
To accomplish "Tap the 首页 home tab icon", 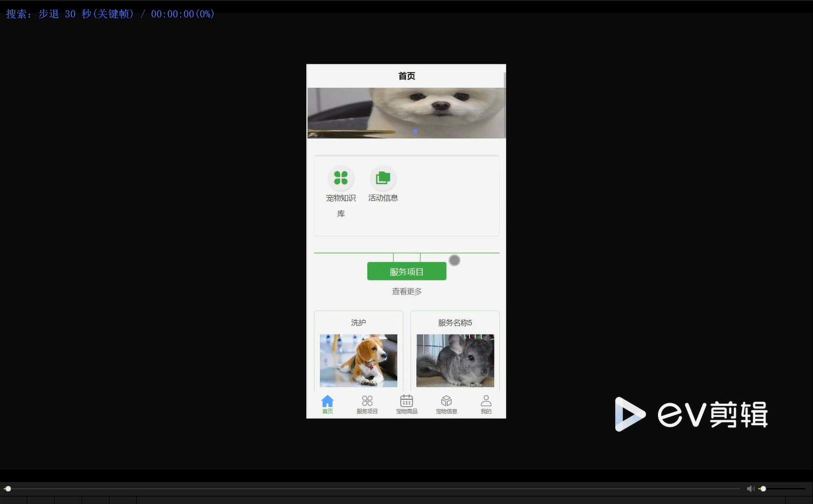I will [327, 401].
